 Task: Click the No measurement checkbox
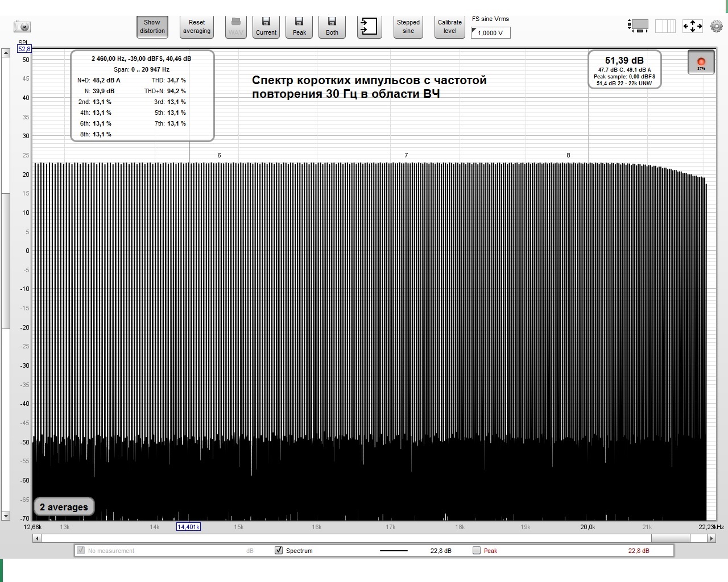[81, 550]
